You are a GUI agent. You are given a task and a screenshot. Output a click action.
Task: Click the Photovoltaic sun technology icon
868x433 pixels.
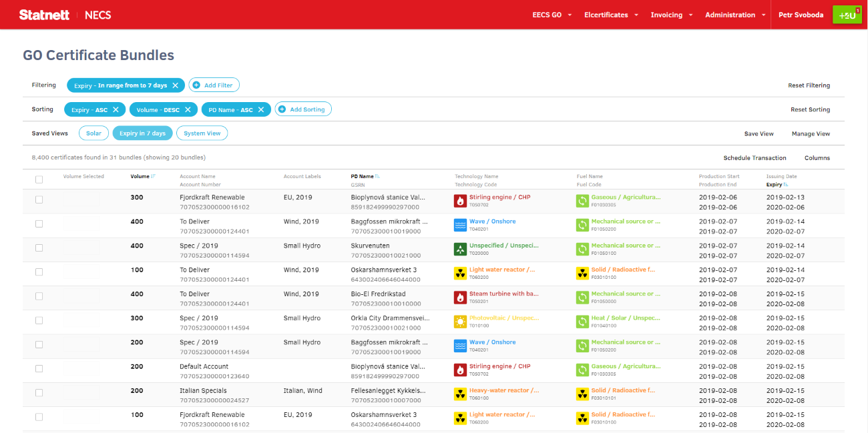460,322
